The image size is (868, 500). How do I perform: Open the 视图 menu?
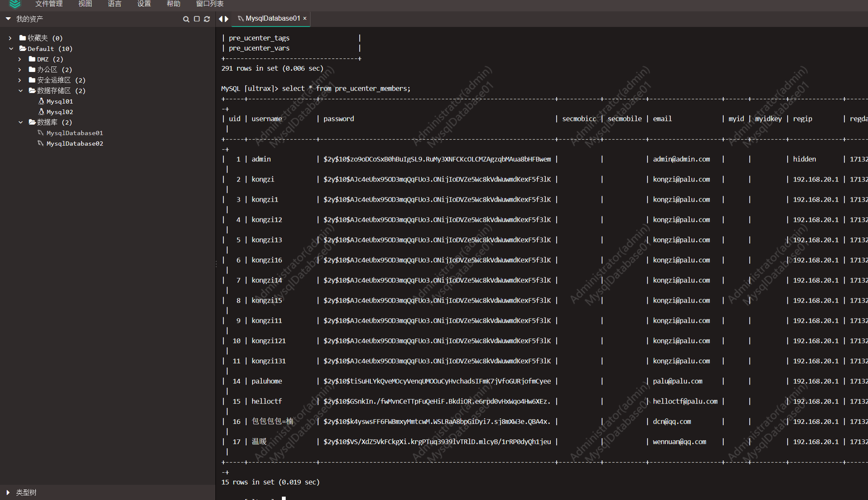[85, 4]
